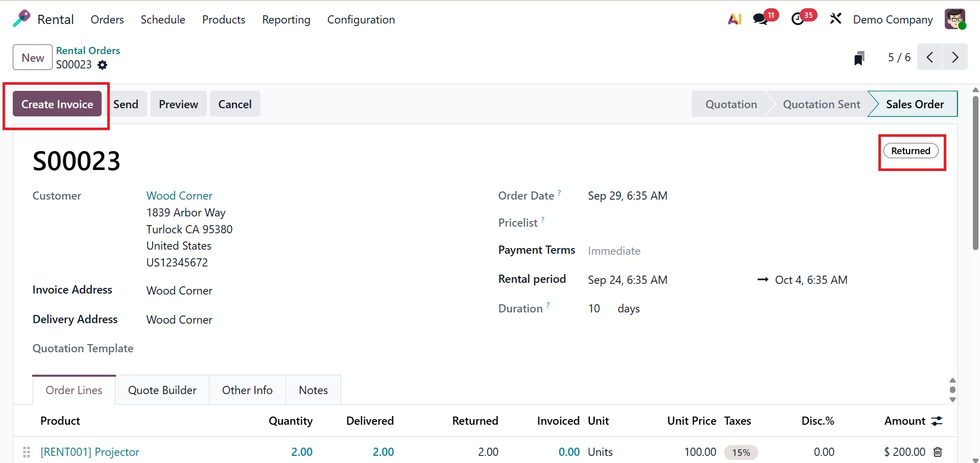Go to the previous record arrow

[x=930, y=57]
